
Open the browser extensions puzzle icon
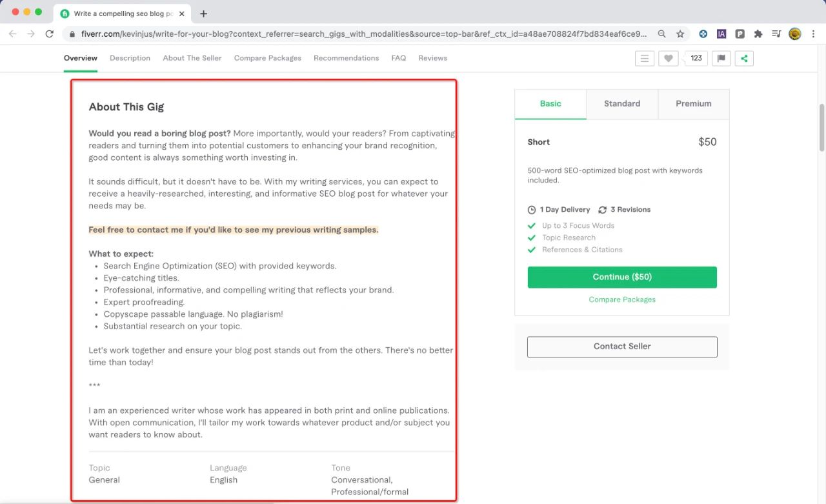click(x=758, y=34)
